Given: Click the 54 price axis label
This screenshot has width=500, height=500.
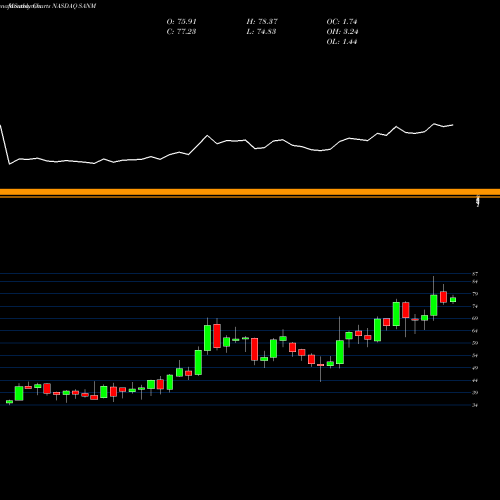Looking at the screenshot, I should [x=475, y=356].
